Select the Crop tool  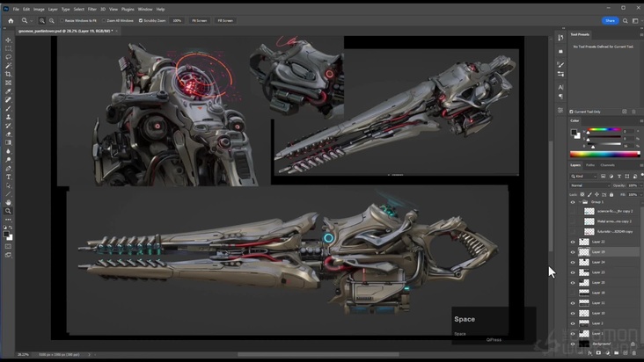point(8,74)
